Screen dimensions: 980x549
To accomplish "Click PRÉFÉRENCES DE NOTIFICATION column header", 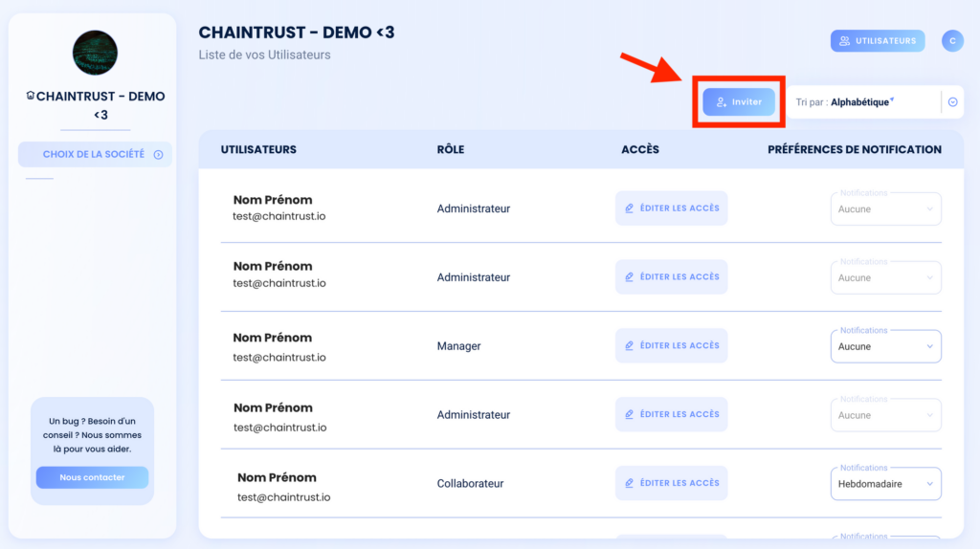I will click(855, 149).
